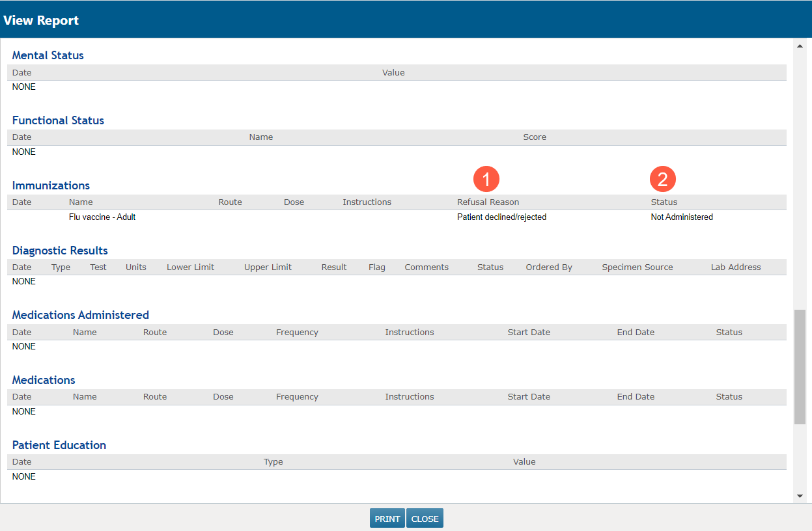Screen dimensions: 812x531
Task: Click scrollbar up arrow
Action: [800, 46]
